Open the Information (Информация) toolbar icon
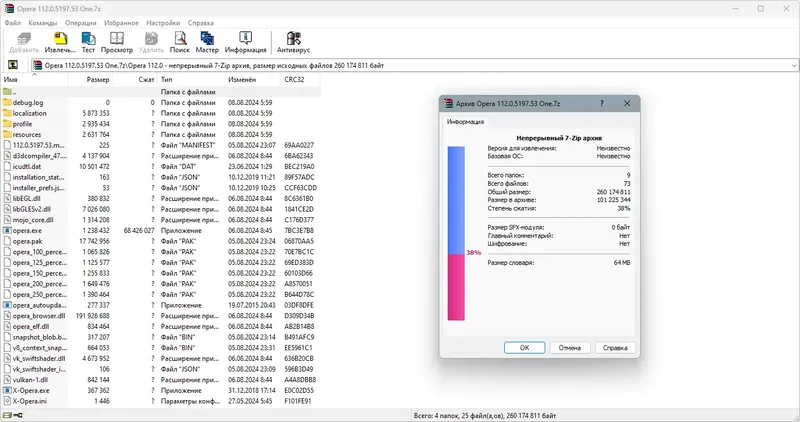This screenshot has width=800, height=422. [x=245, y=39]
